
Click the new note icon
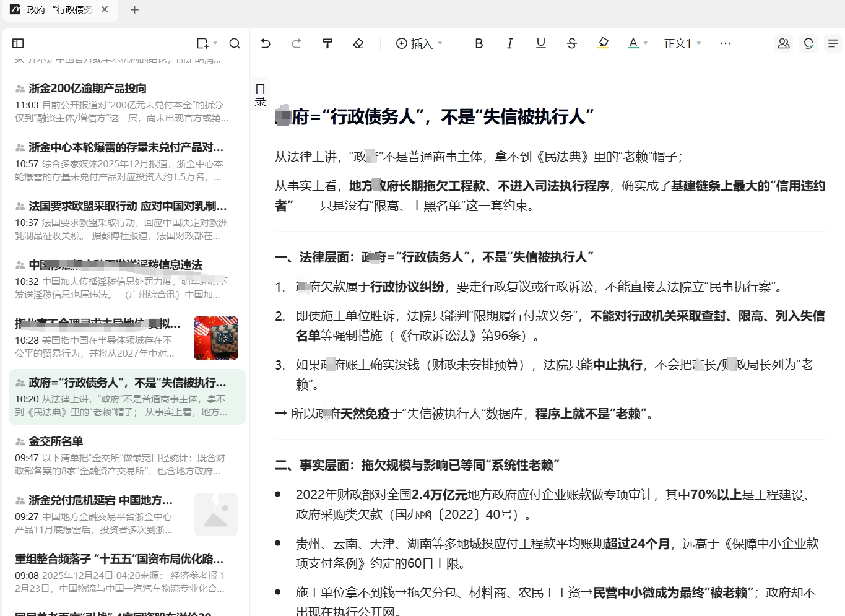pos(202,43)
